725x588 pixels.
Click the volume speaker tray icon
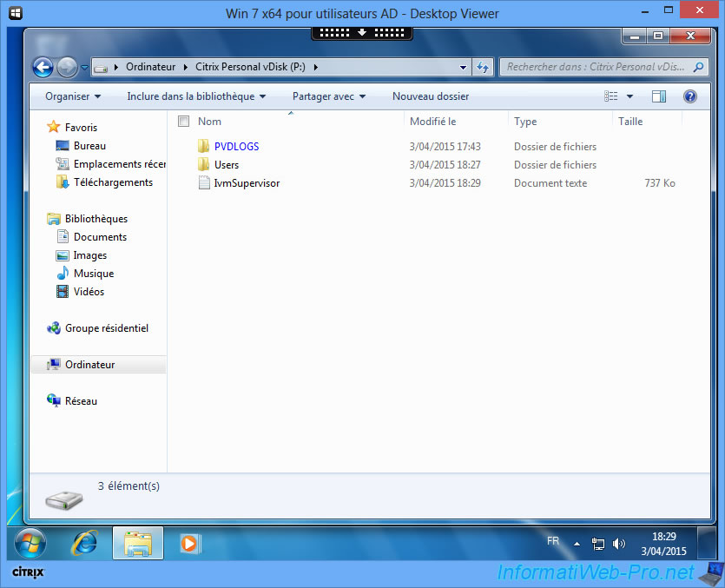point(619,544)
